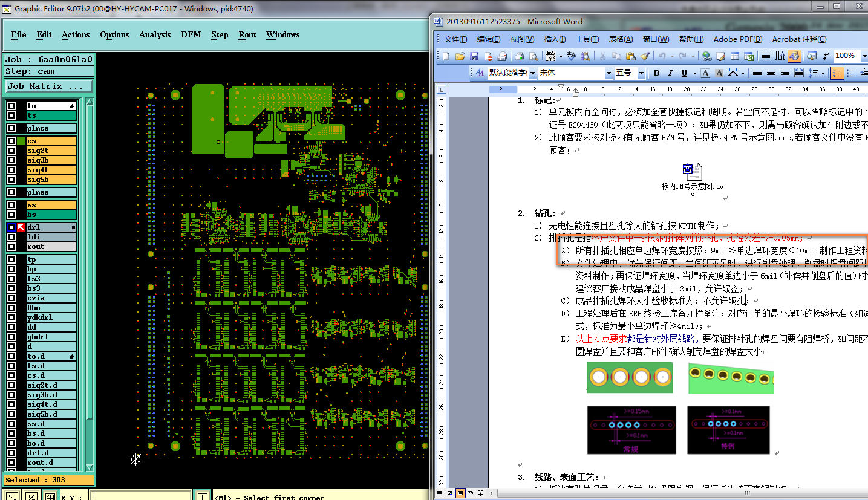Undo last action in Word
This screenshot has height=500, width=868.
coord(662,56)
